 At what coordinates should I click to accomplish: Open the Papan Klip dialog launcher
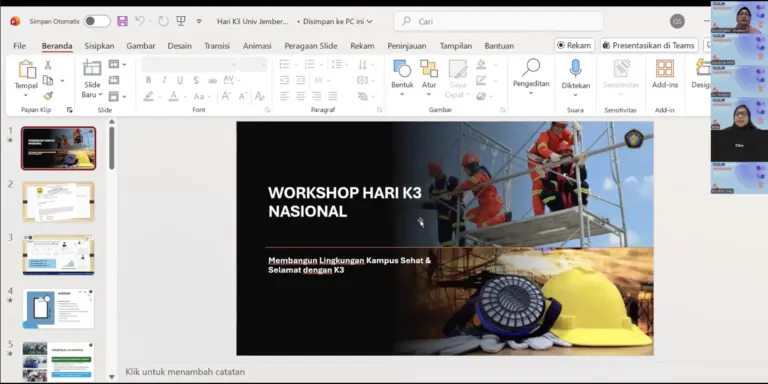[x=70, y=110]
